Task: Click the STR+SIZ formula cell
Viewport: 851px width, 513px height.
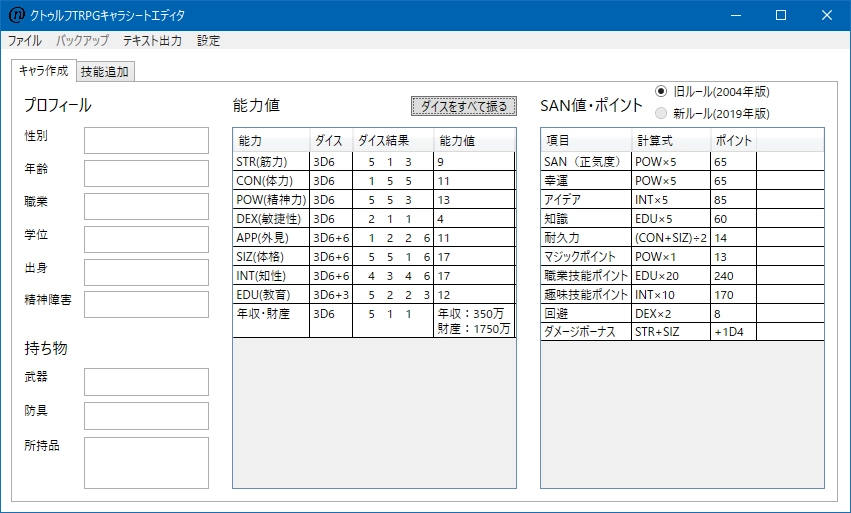Action: pos(671,332)
